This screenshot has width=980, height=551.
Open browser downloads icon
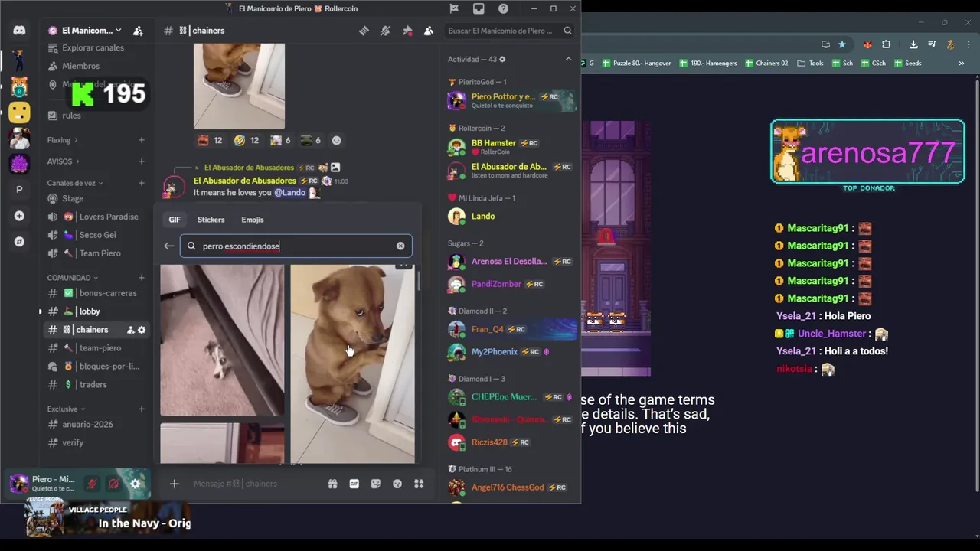pyautogui.click(x=913, y=44)
